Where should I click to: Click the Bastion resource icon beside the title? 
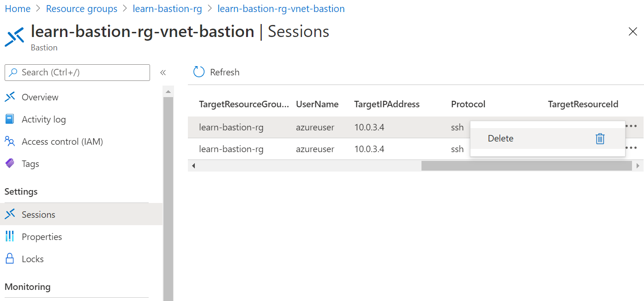tap(14, 37)
